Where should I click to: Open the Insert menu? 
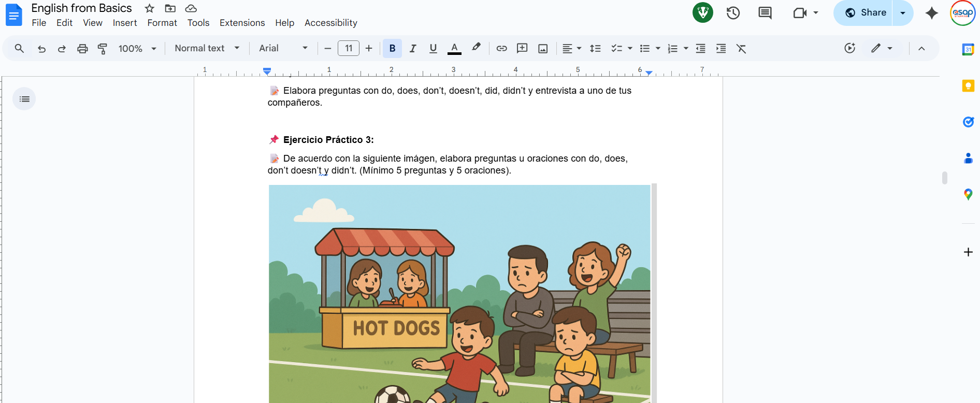click(125, 23)
